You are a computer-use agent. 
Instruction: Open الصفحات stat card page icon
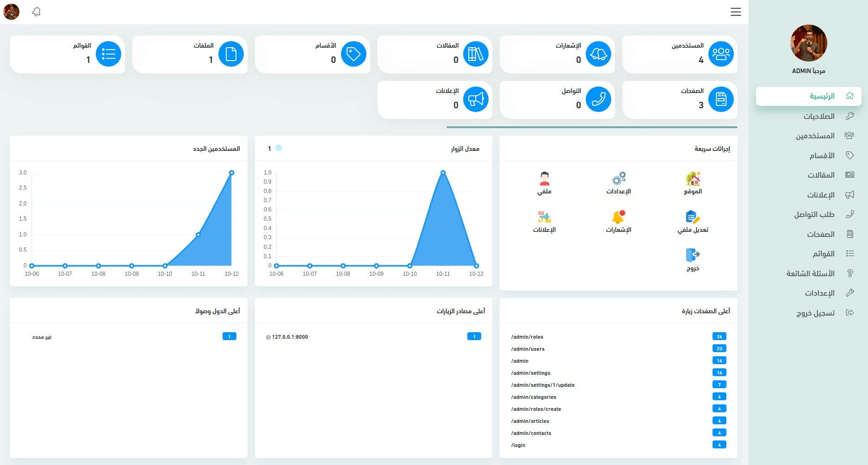coord(721,99)
